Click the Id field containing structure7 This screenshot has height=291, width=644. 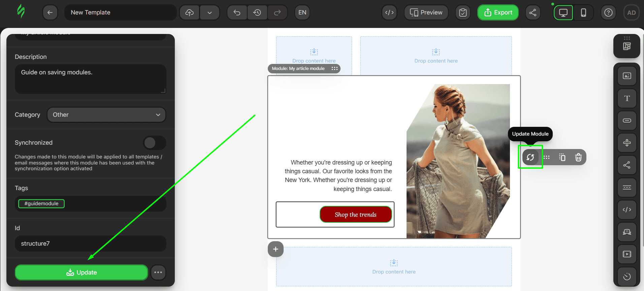90,244
